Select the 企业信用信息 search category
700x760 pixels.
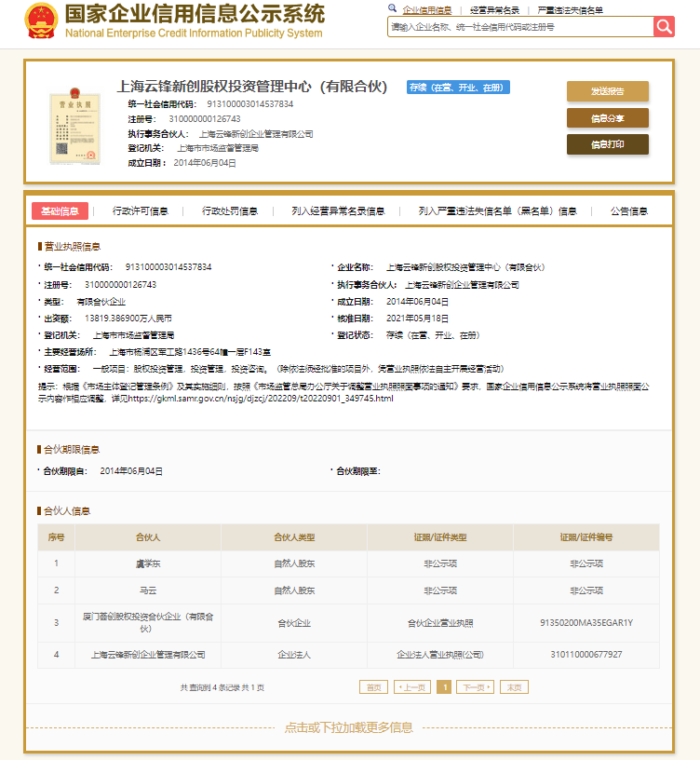click(426, 10)
